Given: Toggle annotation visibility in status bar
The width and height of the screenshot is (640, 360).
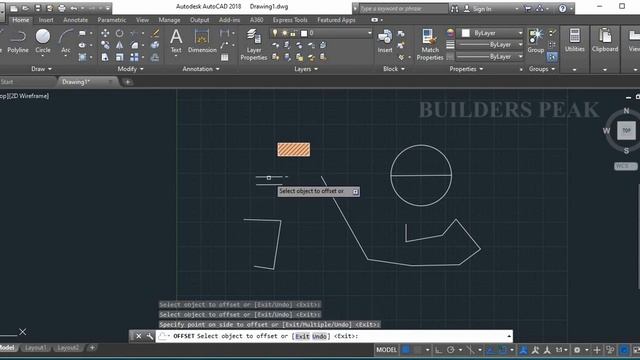Looking at the screenshot, I should click(x=523, y=350).
